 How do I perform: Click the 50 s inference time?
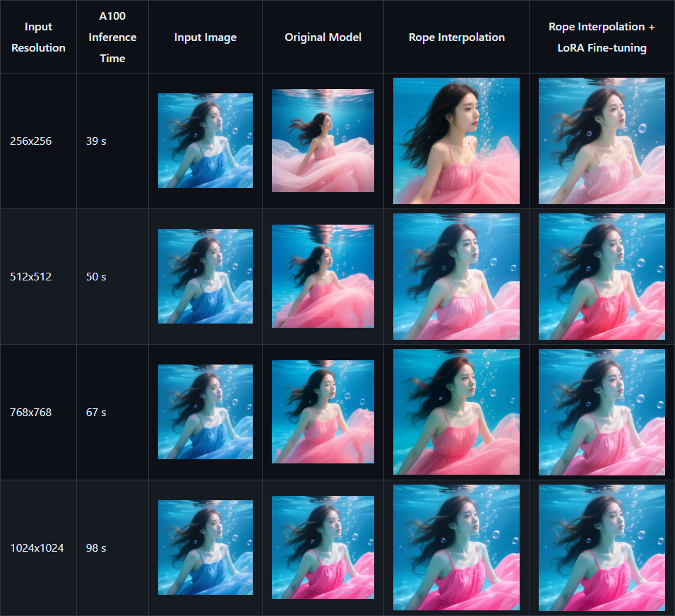point(96,276)
